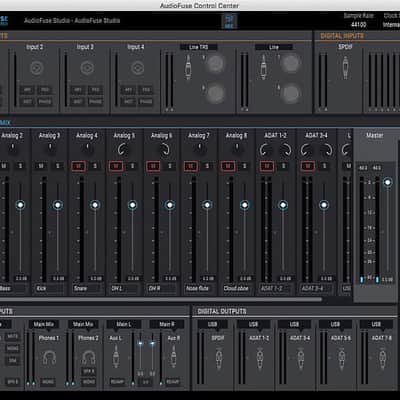Unmute the Analog 4 channel
Image resolution: width=400 pixels, height=400 pixels.
pos(79,166)
